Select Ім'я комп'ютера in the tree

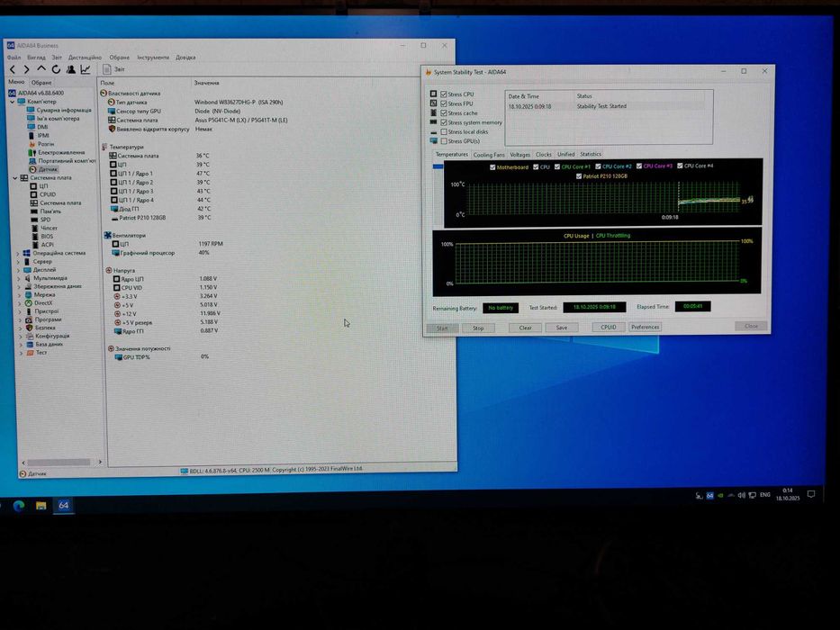coord(54,119)
